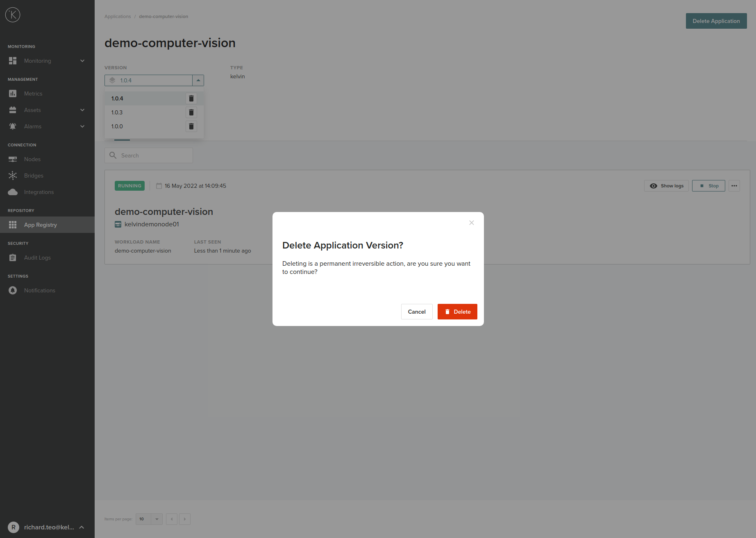
Task: Go to Nodes page
Action: (x=32, y=159)
